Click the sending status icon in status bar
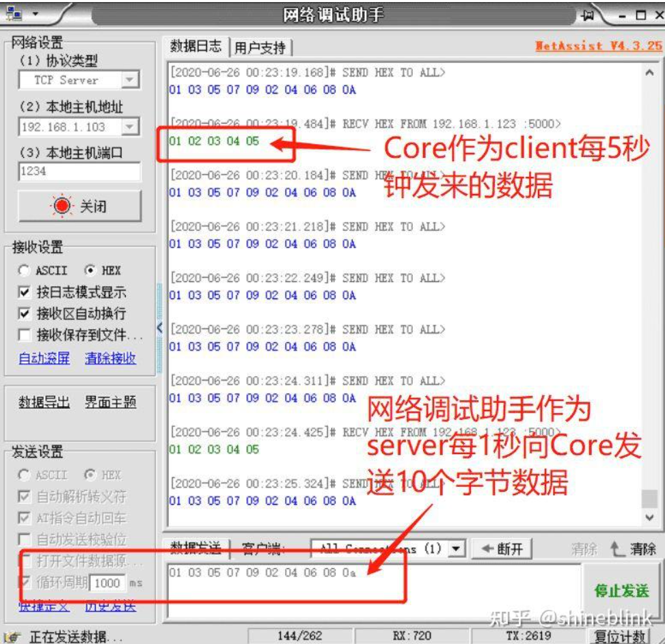This screenshot has height=644, width=665. 14,636
